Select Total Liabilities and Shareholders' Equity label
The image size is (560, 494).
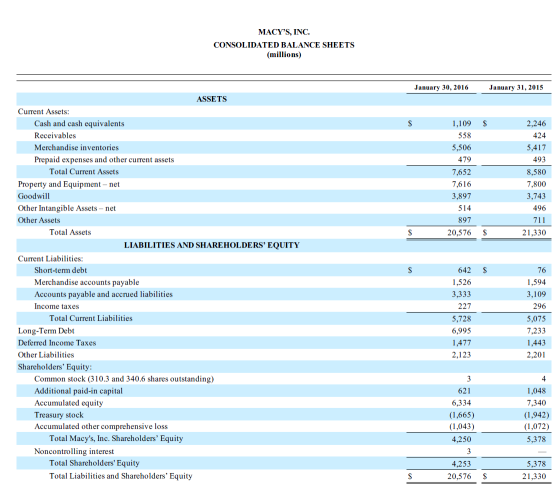(x=121, y=476)
